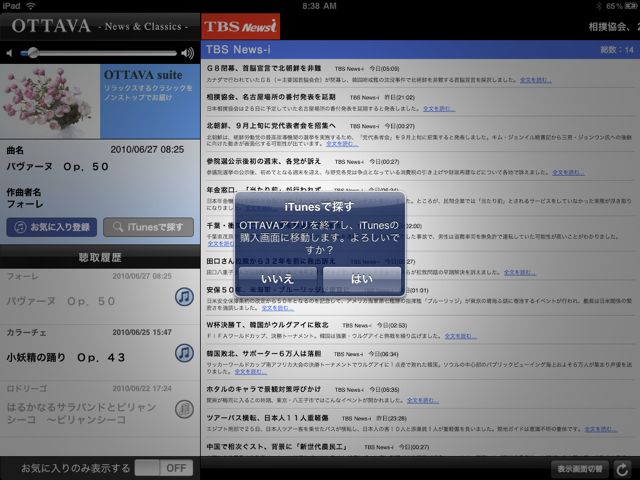
Task: Open 全文を読む link for W杯決勝T story
Action: coord(460,336)
